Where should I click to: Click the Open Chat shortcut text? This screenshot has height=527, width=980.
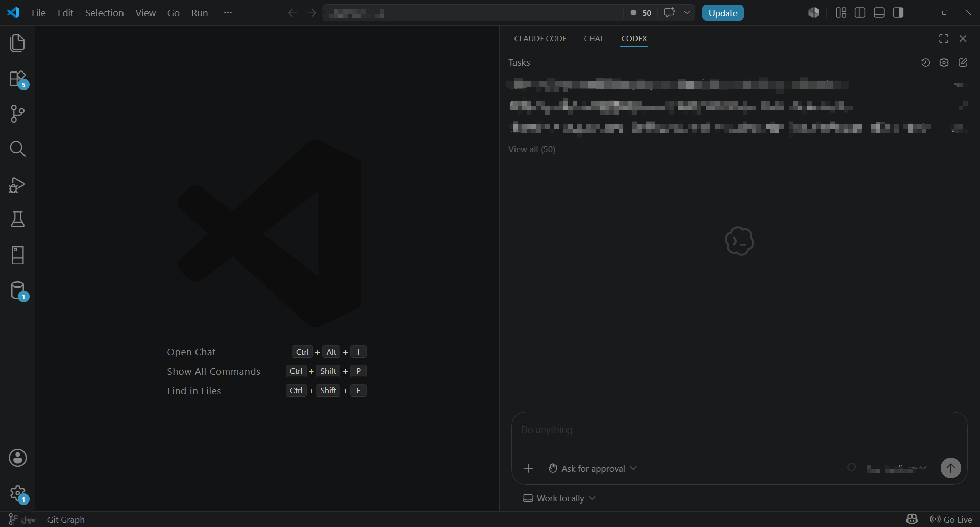191,352
